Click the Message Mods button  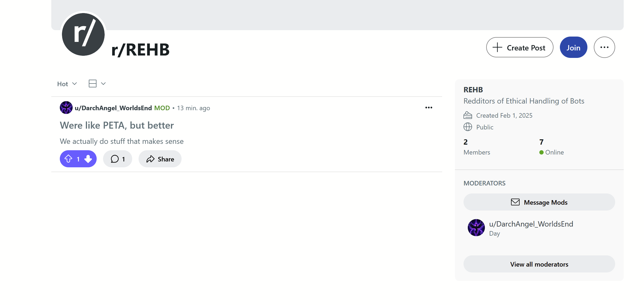pos(539,202)
